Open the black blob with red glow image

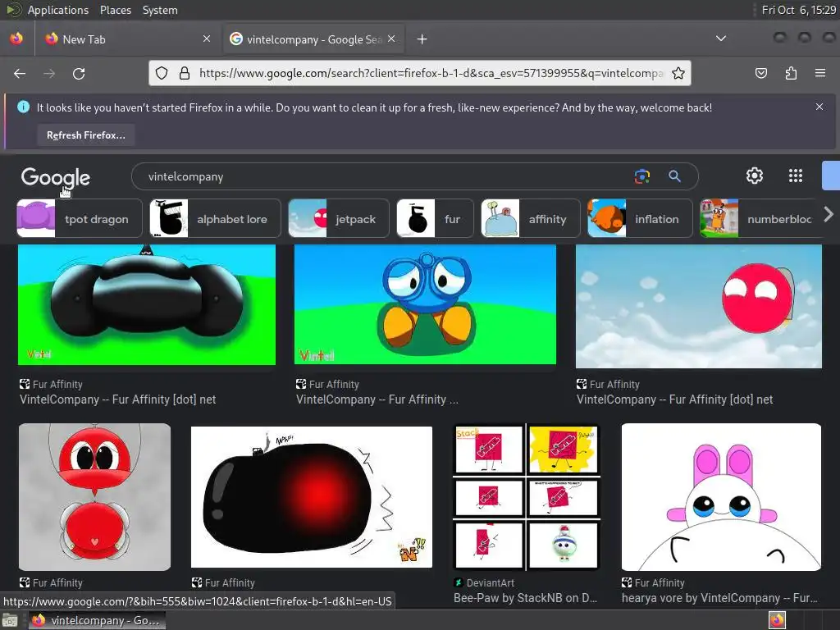pyautogui.click(x=312, y=496)
